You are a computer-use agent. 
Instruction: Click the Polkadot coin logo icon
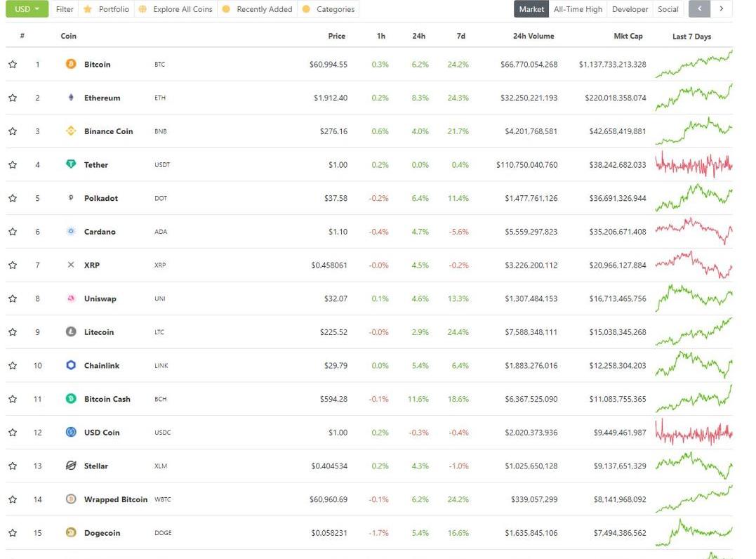point(71,198)
